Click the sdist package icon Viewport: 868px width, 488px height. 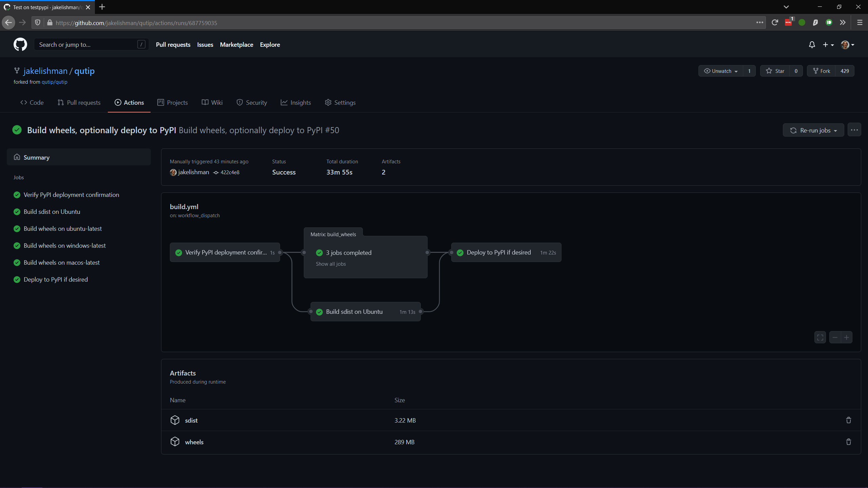175,420
